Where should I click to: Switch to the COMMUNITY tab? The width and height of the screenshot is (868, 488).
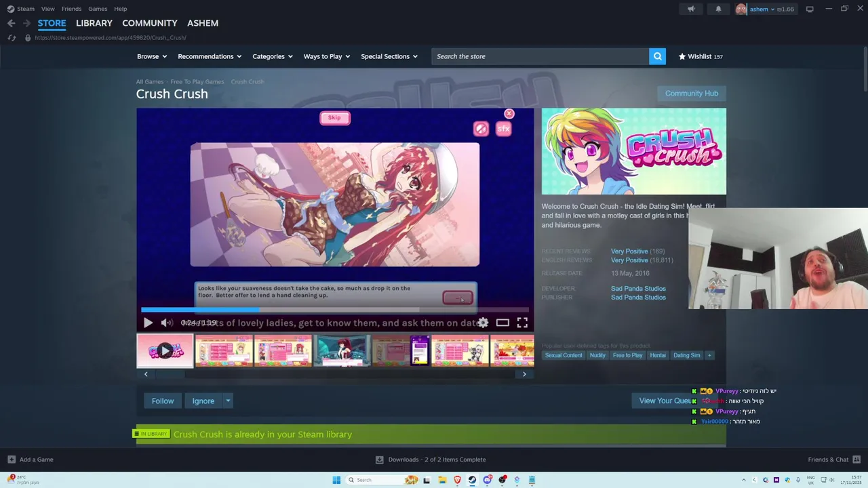tap(150, 23)
